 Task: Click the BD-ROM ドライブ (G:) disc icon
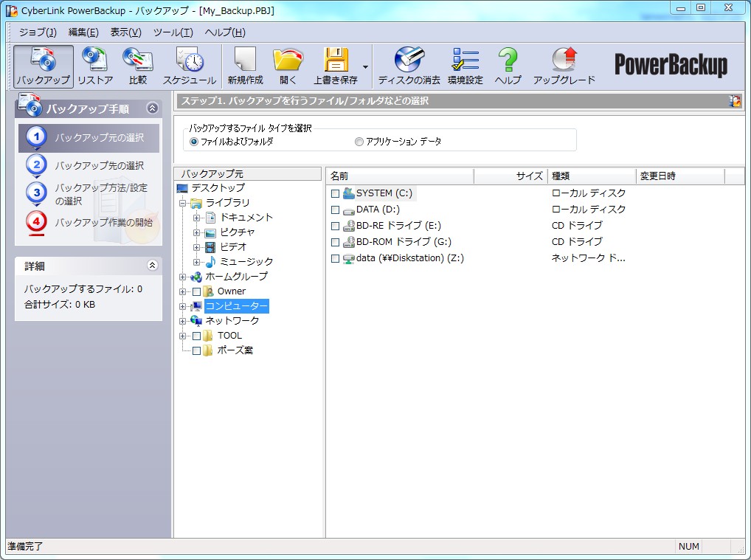pos(349,243)
